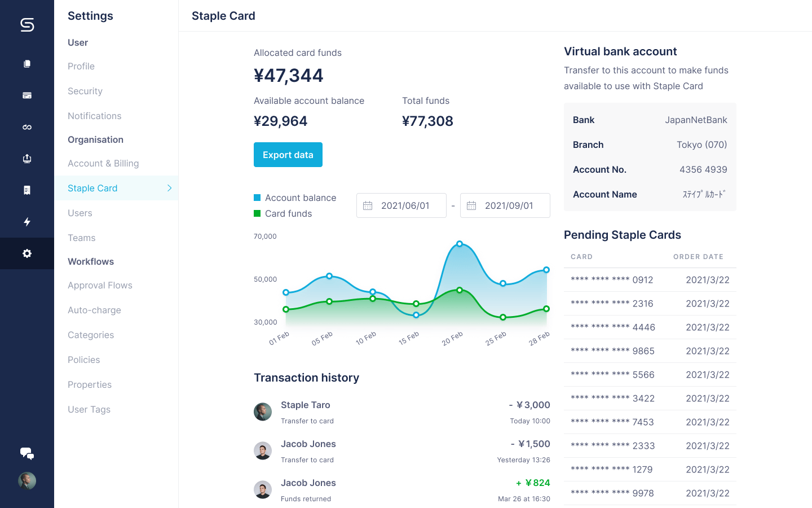The height and width of the screenshot is (508, 812).
Task: Select Profile from the settings menu
Action: (x=81, y=66)
